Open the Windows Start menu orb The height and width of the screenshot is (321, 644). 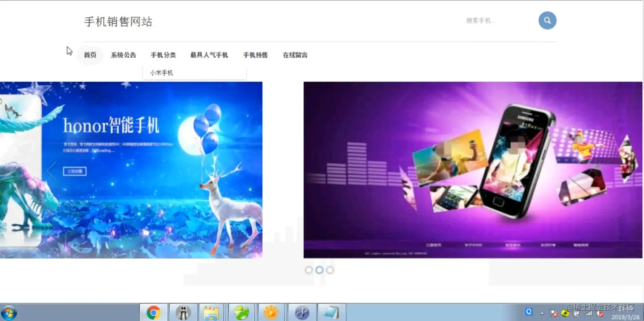9,313
